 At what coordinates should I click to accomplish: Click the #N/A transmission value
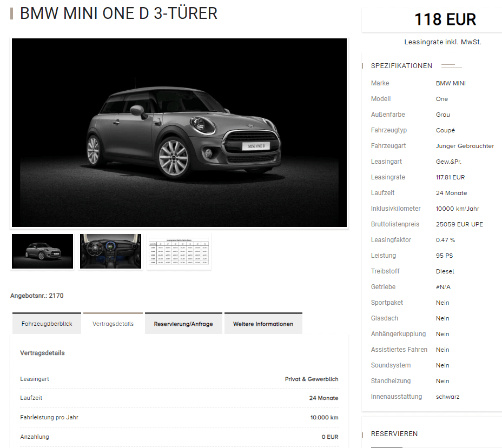(443, 287)
